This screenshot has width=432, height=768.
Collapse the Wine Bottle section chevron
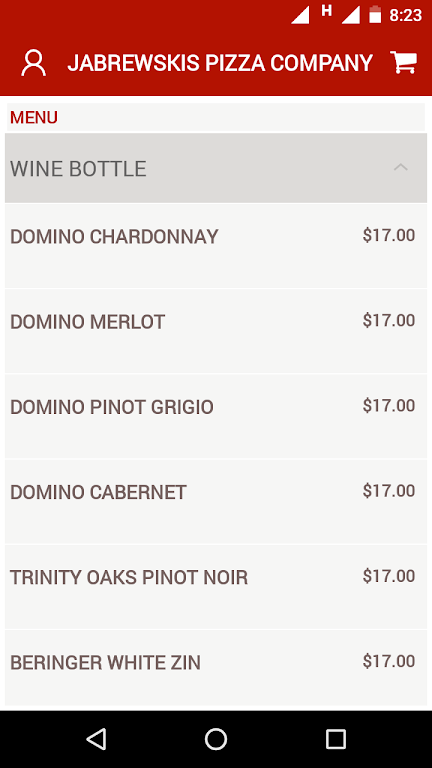click(401, 168)
